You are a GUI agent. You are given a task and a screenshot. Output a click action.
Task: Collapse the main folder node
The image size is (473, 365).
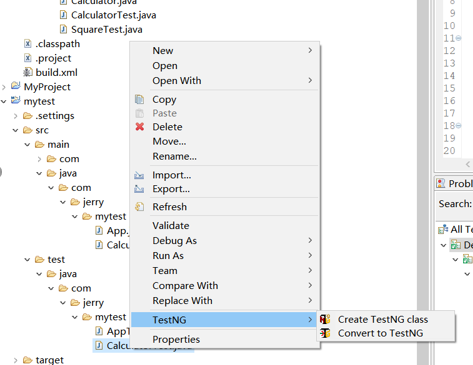click(x=27, y=145)
